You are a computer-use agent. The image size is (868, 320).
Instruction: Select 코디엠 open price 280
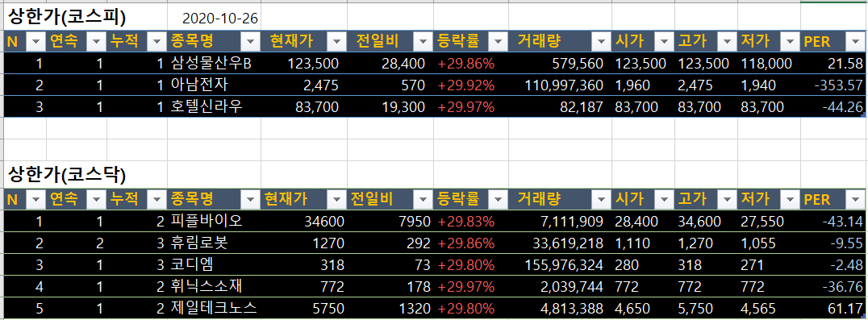coord(643,264)
